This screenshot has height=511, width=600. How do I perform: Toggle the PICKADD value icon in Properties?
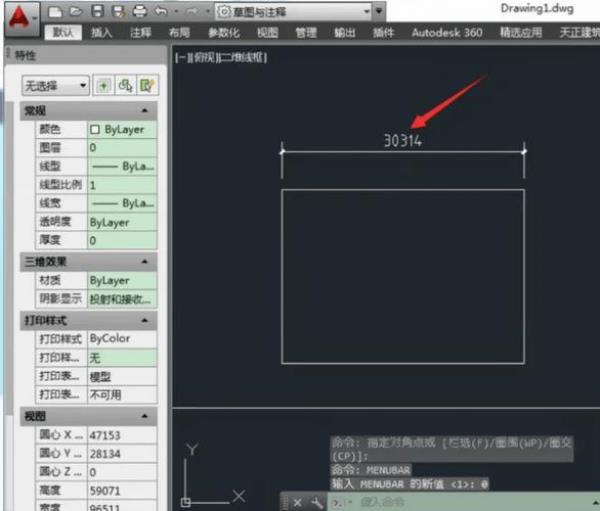tap(103, 85)
